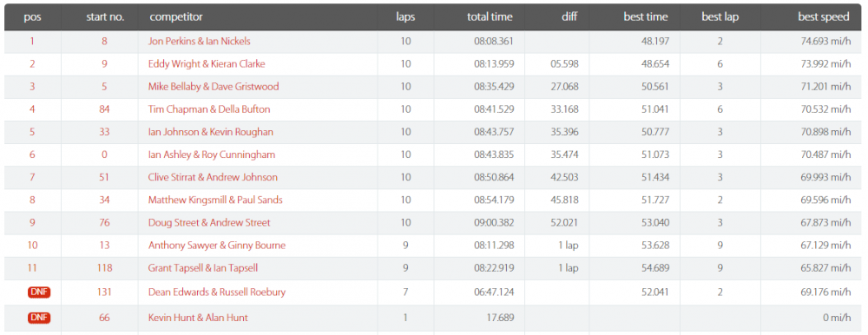This screenshot has width=868, height=335.
Task: Open Dean Edwards & Russell Roebury link
Action: coord(217,292)
